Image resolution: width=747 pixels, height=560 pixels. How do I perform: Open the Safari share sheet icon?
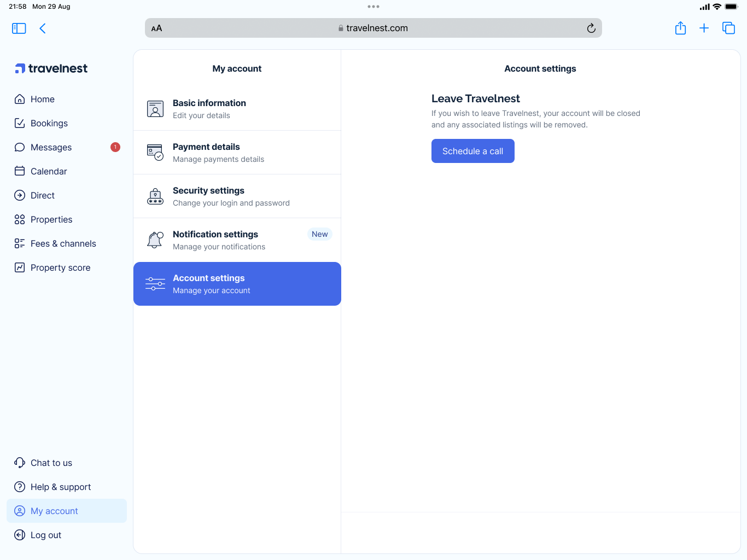680,28
